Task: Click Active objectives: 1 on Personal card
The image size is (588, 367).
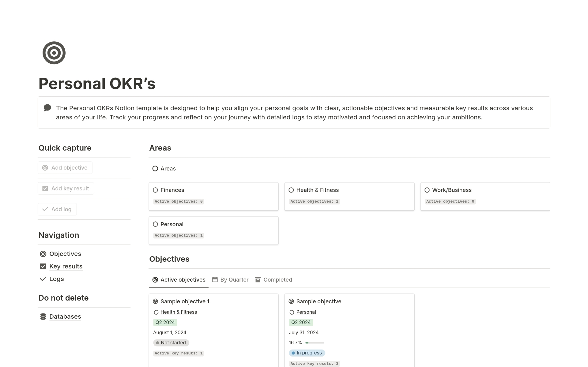Action: click(179, 235)
